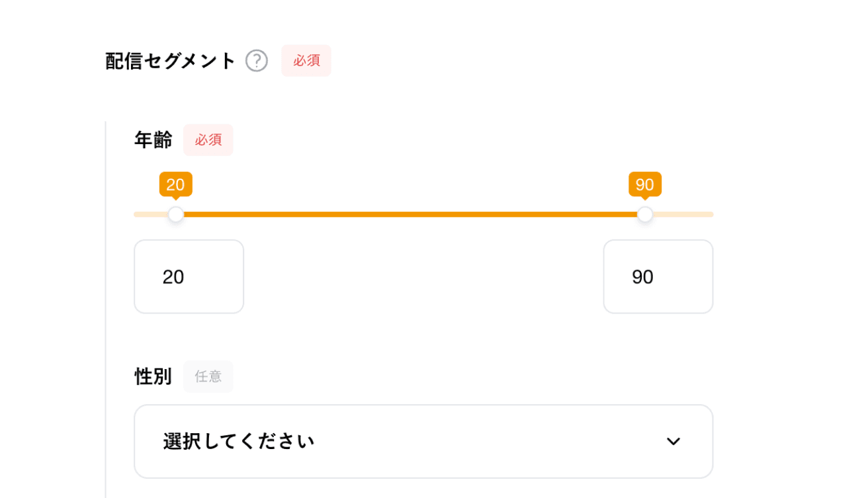868x498 pixels.
Task: Click the 任意 badge next to 性別
Action: [x=208, y=376]
